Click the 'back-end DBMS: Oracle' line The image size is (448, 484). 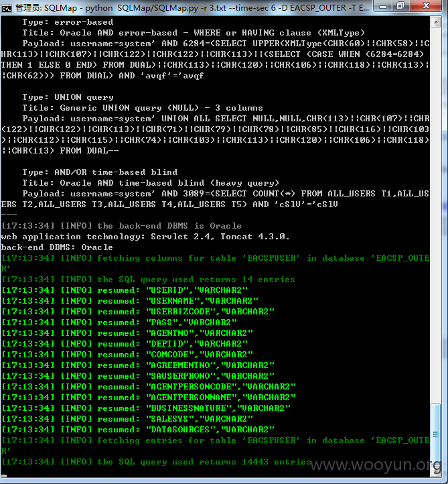[x=57, y=247]
